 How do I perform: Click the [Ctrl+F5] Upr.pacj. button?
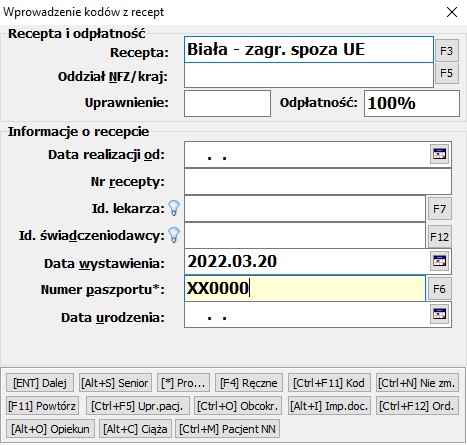138,406
